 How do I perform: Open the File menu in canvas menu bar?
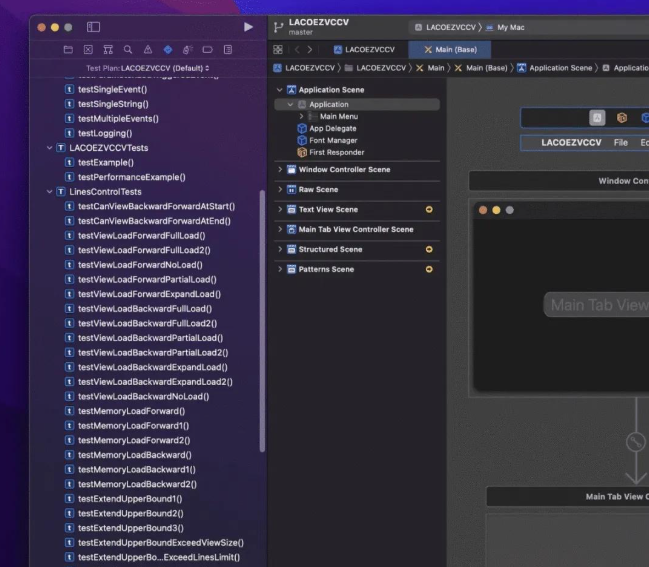pos(620,143)
